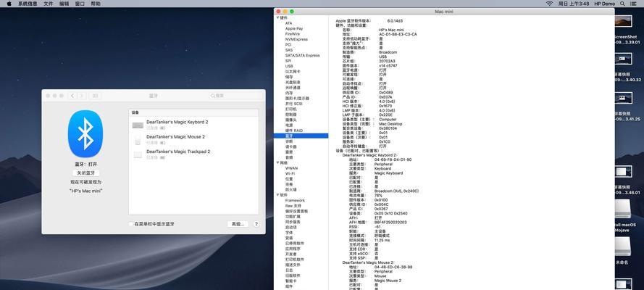Viewport: 644px width, 290px height.
Task: Open the 窗口 menu
Action: 80,4
